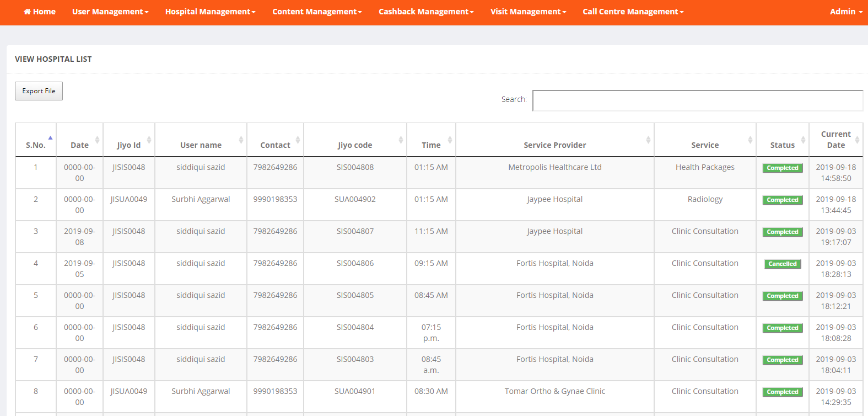Select Jiyo code SIS004806
The height and width of the screenshot is (416, 868).
pyautogui.click(x=355, y=263)
